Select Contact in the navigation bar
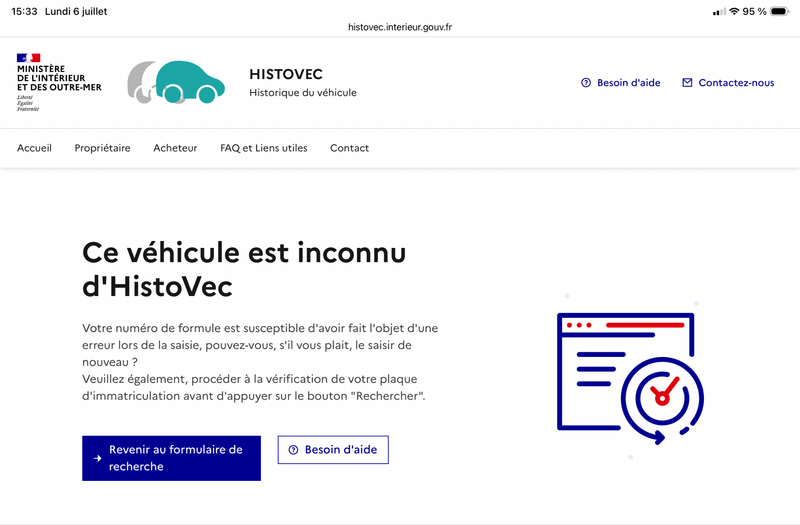Screen dimensions: 800x525 point(349,148)
